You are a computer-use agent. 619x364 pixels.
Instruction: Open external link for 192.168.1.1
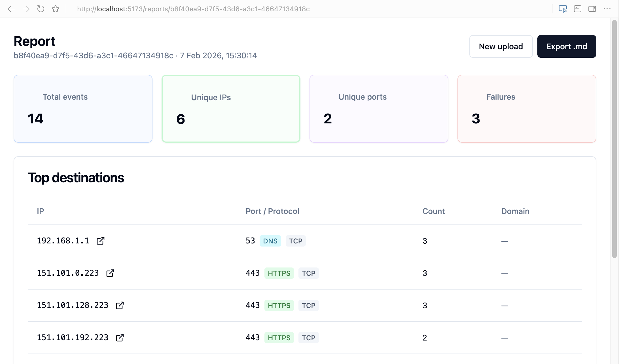101,241
